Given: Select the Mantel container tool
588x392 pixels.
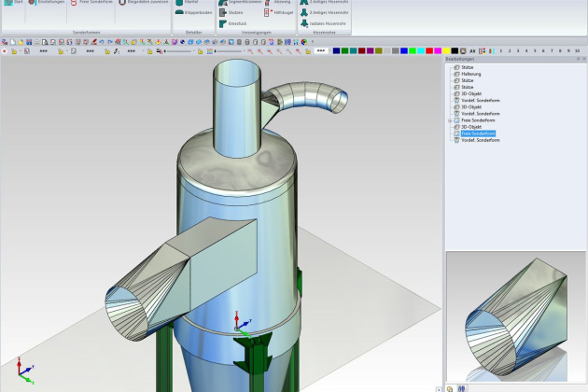Looking at the screenshot, I should pyautogui.click(x=190, y=3).
